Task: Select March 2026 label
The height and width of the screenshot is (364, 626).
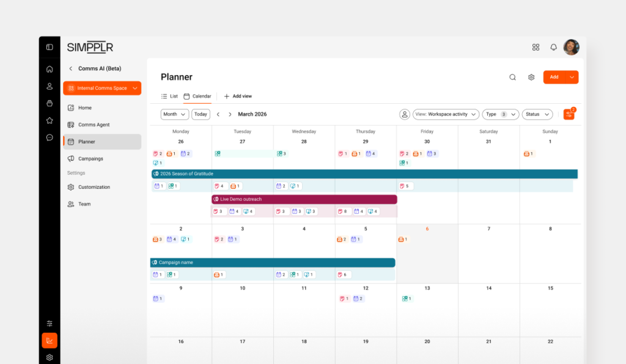Action: pyautogui.click(x=252, y=114)
